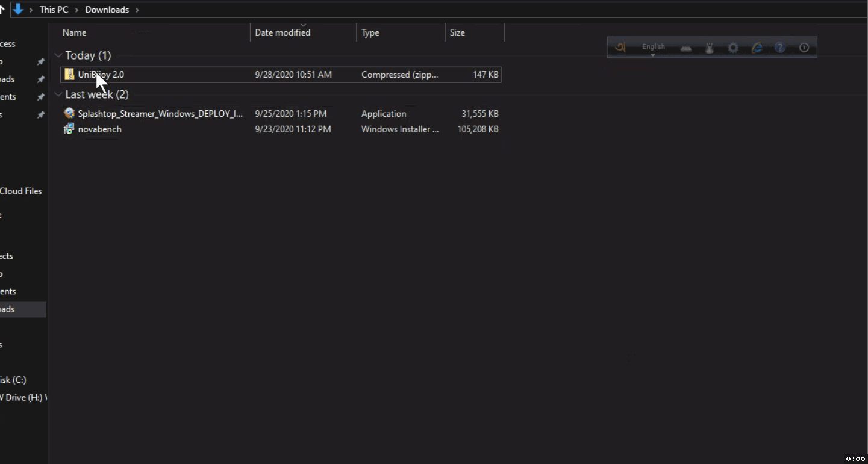Click the Avro Bangla logo icon

tap(620, 48)
